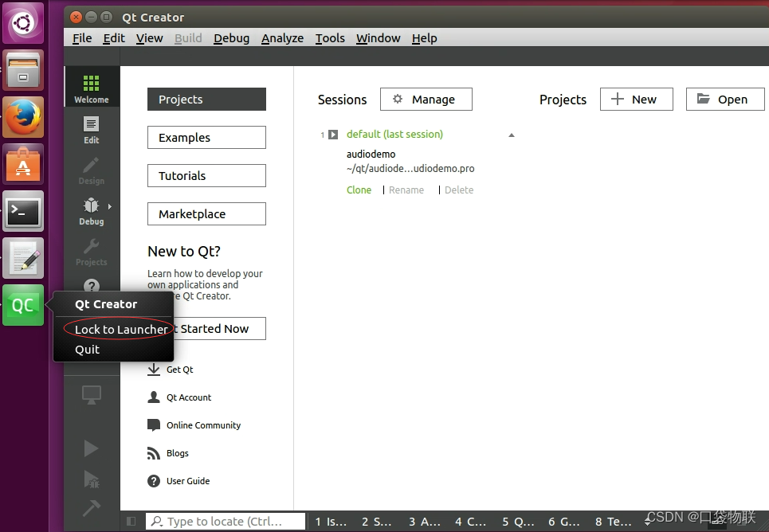
Task: Open Ubuntu Dash search icon
Action: [23, 23]
